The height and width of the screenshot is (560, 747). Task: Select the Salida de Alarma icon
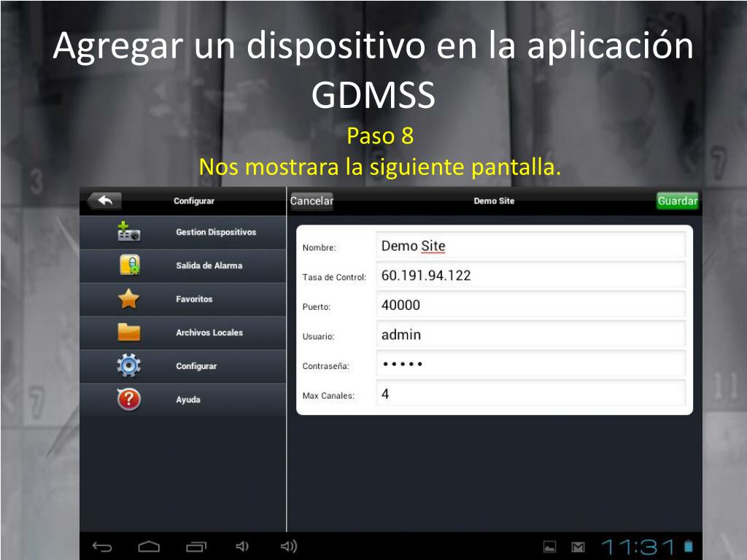pyautogui.click(x=129, y=265)
